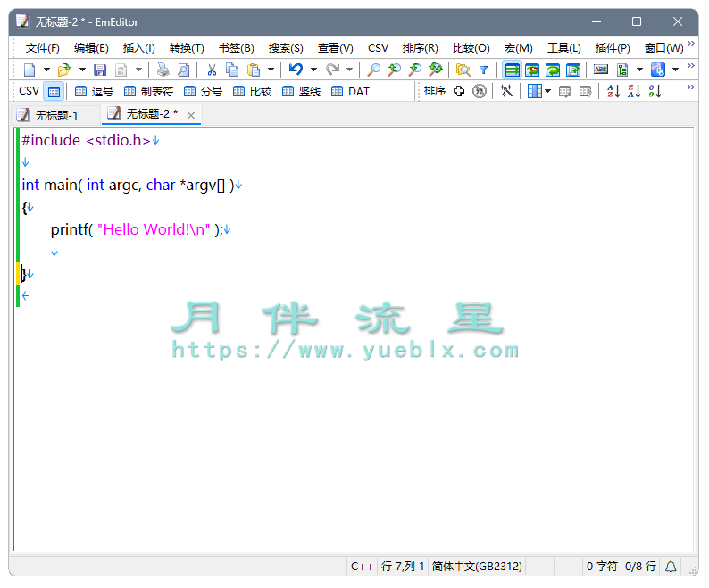Click the Open folder icon
The height and width of the screenshot is (588, 709).
(x=64, y=70)
